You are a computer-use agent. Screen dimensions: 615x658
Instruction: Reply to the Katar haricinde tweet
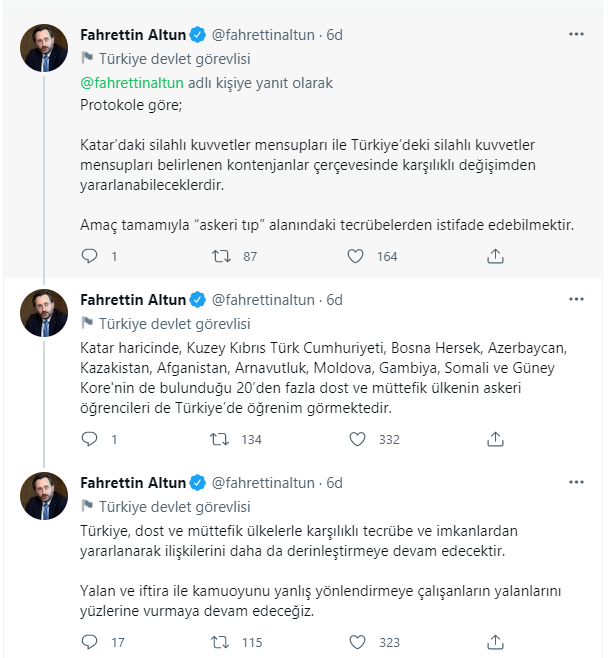tap(89, 439)
